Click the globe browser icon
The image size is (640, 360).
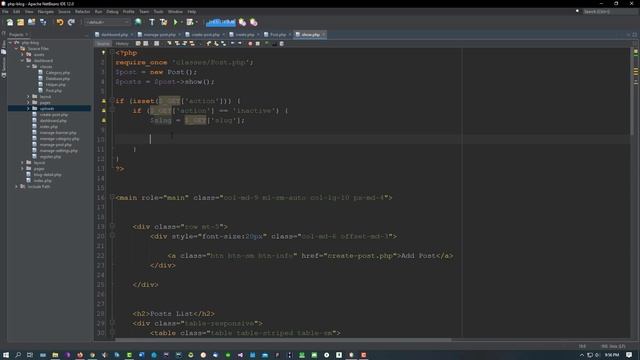pos(138,22)
